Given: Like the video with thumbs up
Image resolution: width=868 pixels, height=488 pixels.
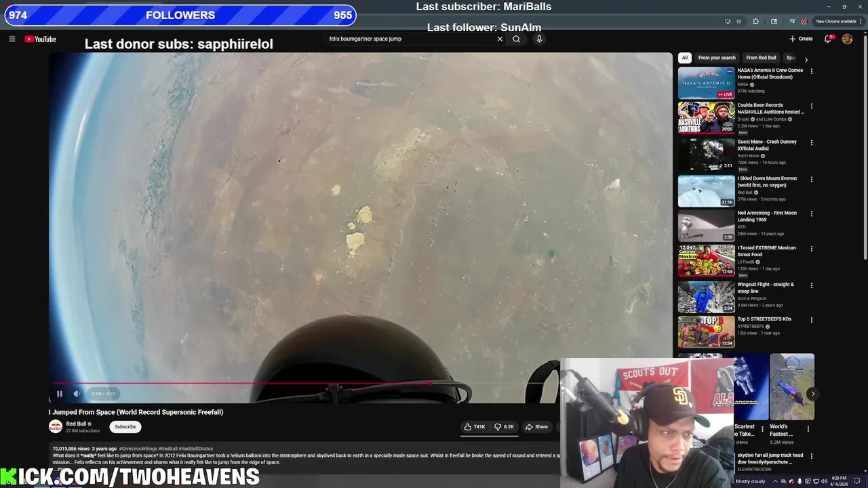Looking at the screenshot, I should (x=475, y=427).
